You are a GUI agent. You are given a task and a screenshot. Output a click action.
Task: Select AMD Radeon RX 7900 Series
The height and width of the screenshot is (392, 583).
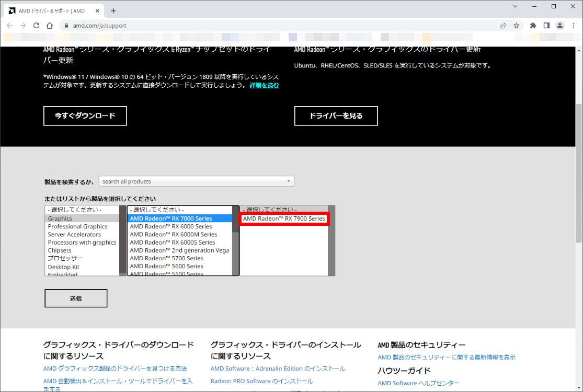[284, 218]
